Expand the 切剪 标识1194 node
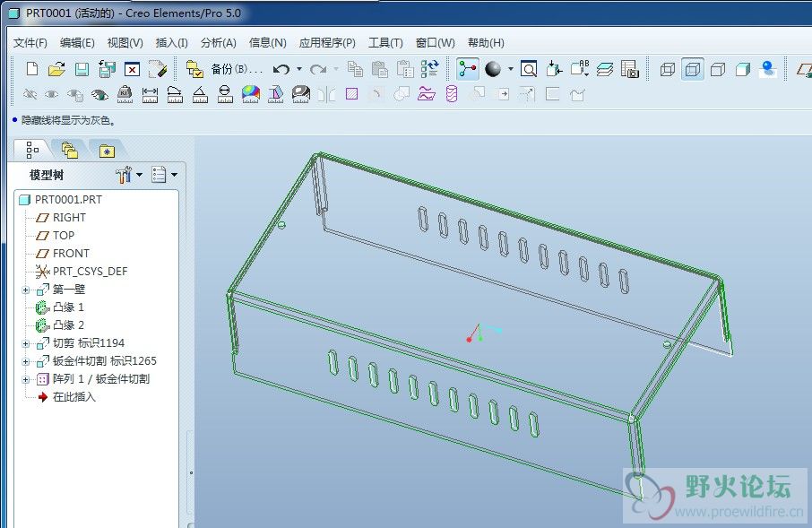This screenshot has width=812, height=528. pyautogui.click(x=25, y=343)
